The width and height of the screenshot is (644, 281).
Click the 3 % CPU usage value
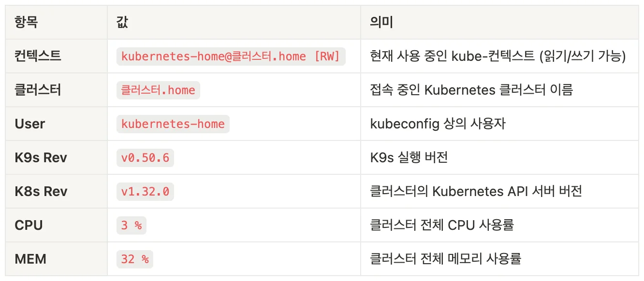[131, 225]
